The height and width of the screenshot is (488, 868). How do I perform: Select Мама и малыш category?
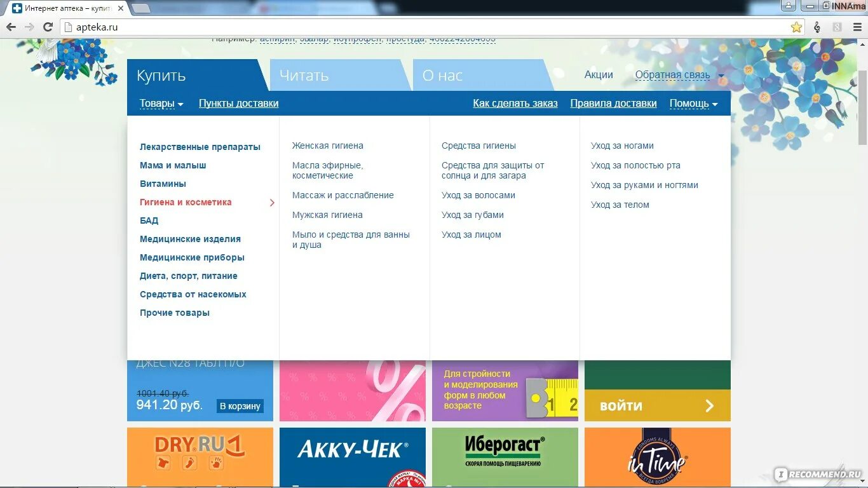pos(173,165)
